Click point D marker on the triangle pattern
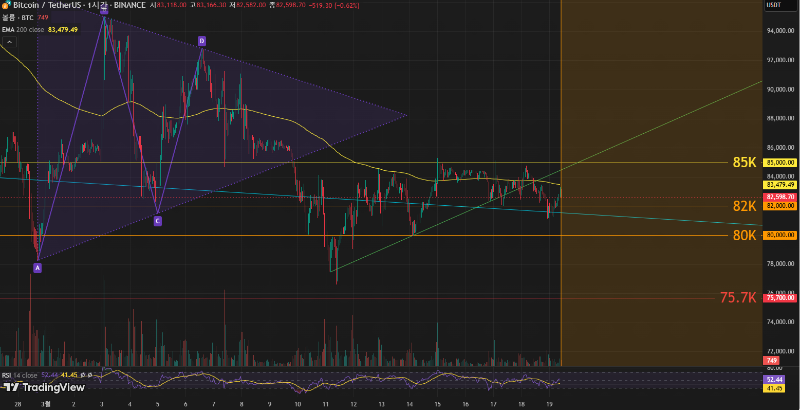Screen dimensions: 800x410 point(201,41)
